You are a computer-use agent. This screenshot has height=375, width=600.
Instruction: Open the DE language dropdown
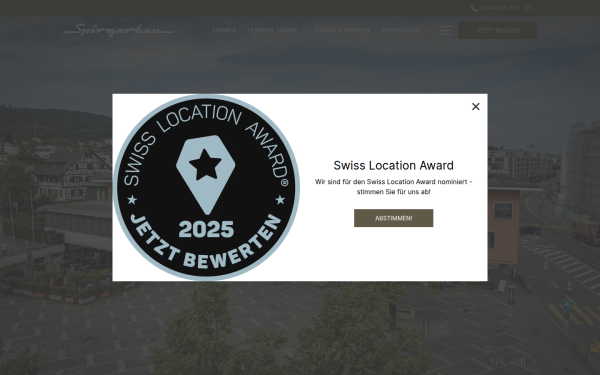pos(531,8)
